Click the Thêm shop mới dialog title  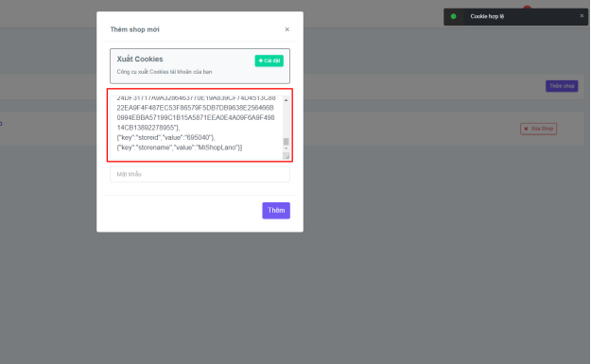134,29
